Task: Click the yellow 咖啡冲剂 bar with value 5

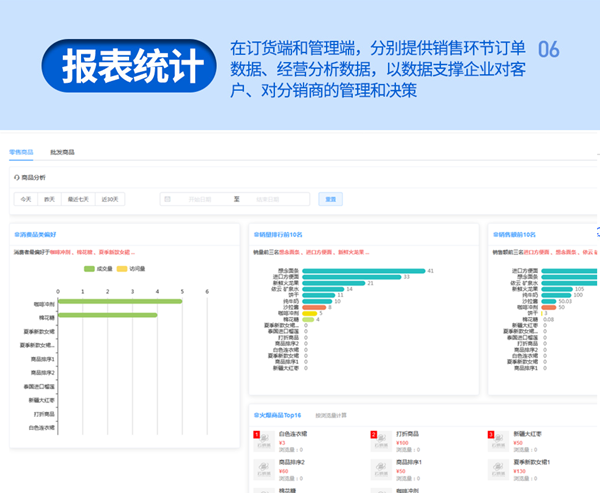Action: (x=310, y=313)
